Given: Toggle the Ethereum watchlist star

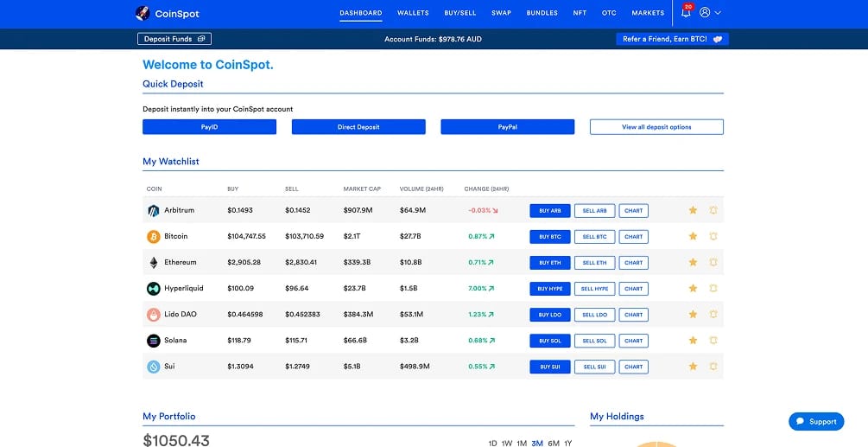Looking at the screenshot, I should pos(693,262).
